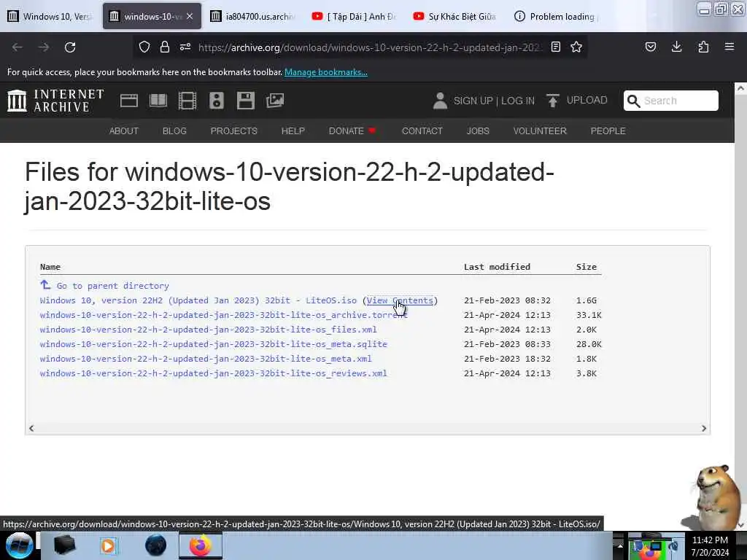The image size is (747, 560).
Task: Click the Manage bookmarks link
Action: click(326, 72)
